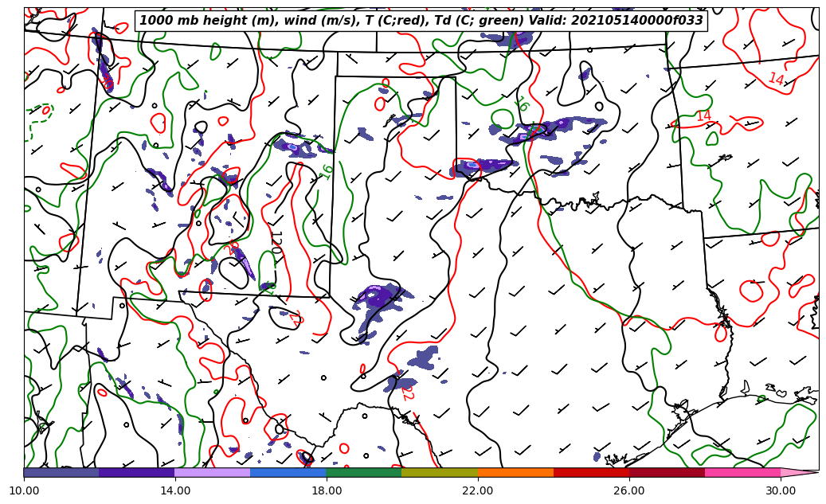The image size is (826, 504).
Task: Click the orange 22–24 colorbar segment
Action: pos(515,472)
